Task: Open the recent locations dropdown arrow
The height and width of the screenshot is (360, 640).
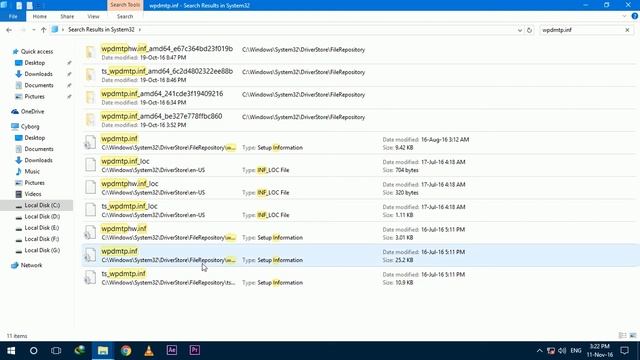Action: (x=33, y=30)
